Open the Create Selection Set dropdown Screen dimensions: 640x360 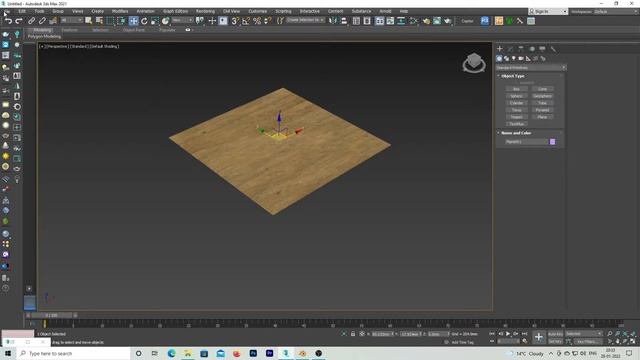point(305,20)
